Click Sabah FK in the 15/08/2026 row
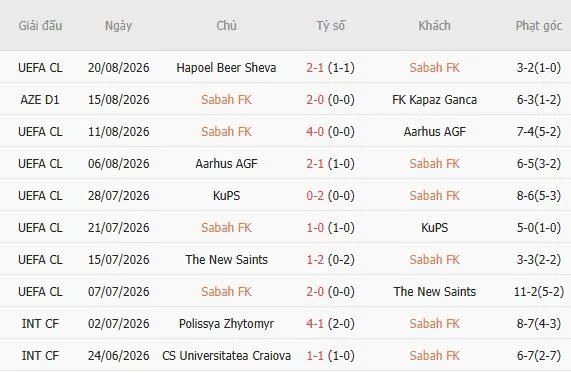The height and width of the screenshot is (373, 571). click(226, 99)
